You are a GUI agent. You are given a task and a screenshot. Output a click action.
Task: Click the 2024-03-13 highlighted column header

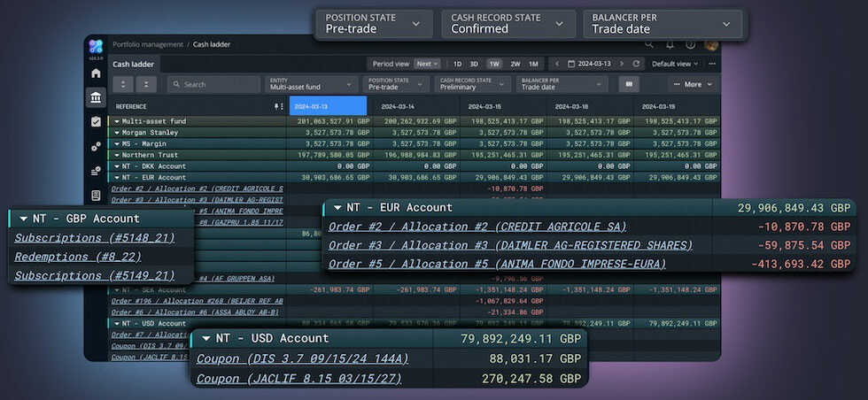329,106
